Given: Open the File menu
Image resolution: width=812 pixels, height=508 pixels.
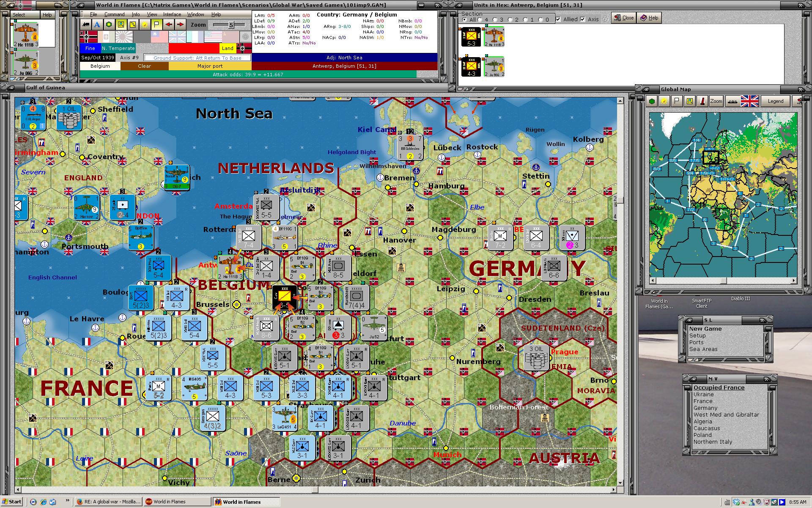Looking at the screenshot, I should [x=93, y=14].
